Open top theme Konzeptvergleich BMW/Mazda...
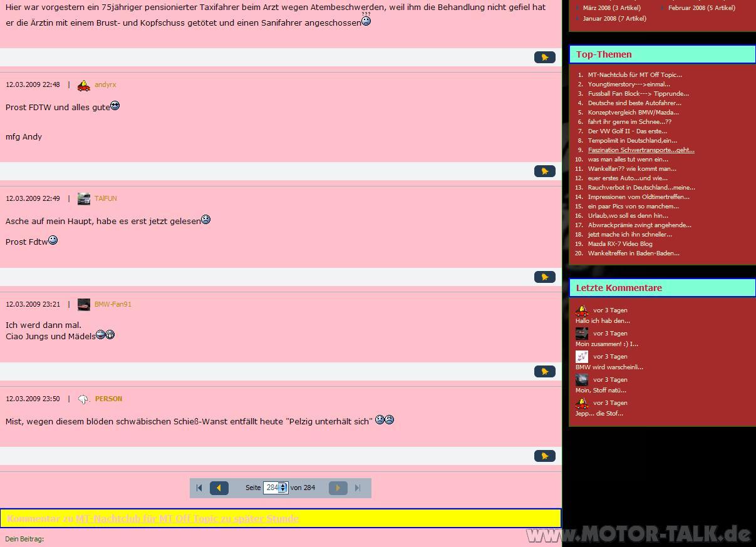This screenshot has width=756, height=547. coord(633,112)
